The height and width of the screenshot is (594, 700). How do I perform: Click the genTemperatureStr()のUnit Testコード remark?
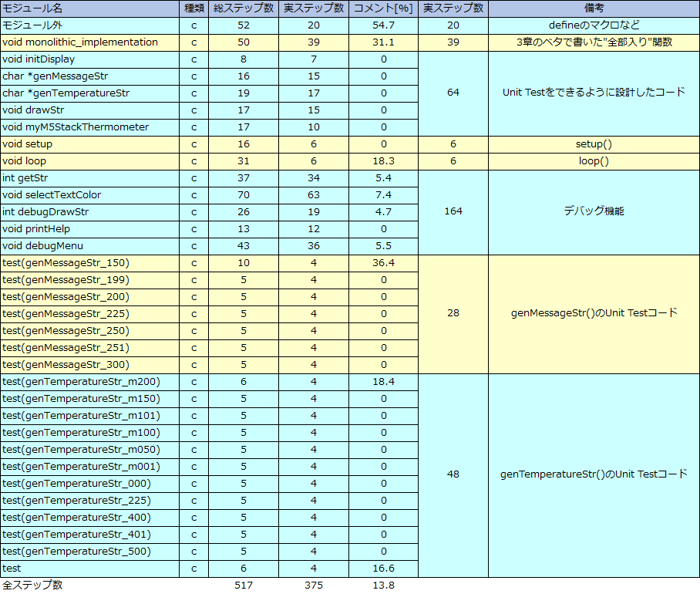click(594, 475)
